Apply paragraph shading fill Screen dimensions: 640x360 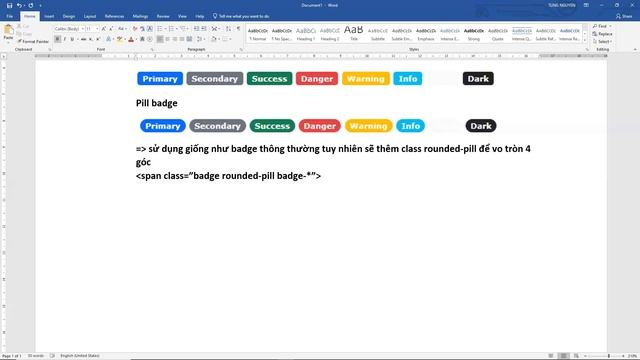pyautogui.click(x=213, y=39)
